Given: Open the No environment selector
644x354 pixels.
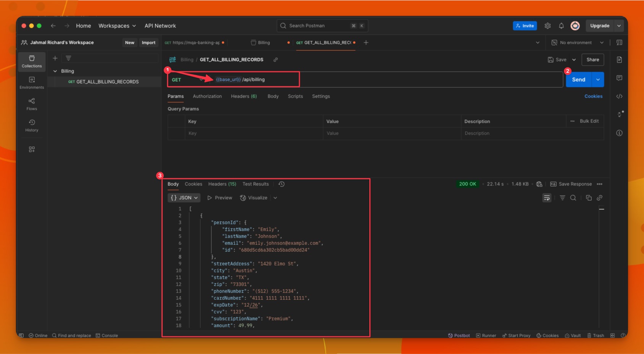Looking at the screenshot, I should (577, 42).
